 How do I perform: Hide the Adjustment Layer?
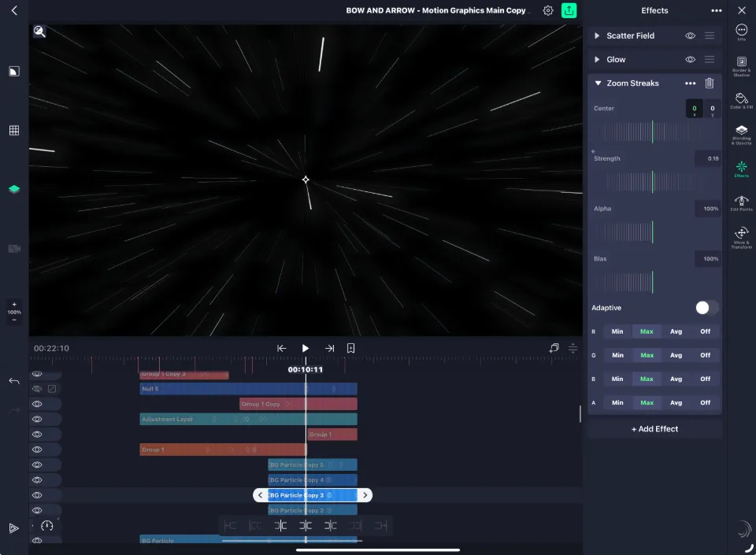click(37, 419)
